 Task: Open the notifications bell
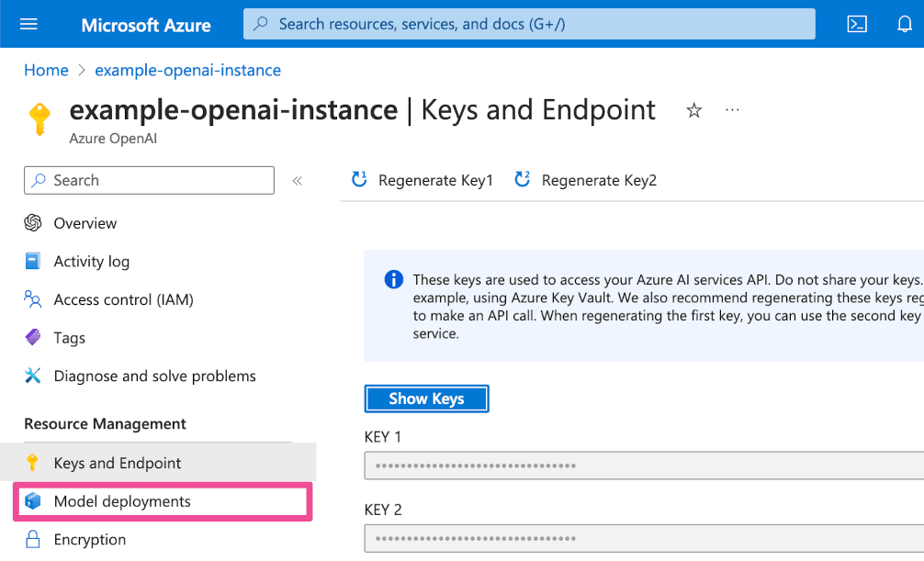[x=905, y=24]
